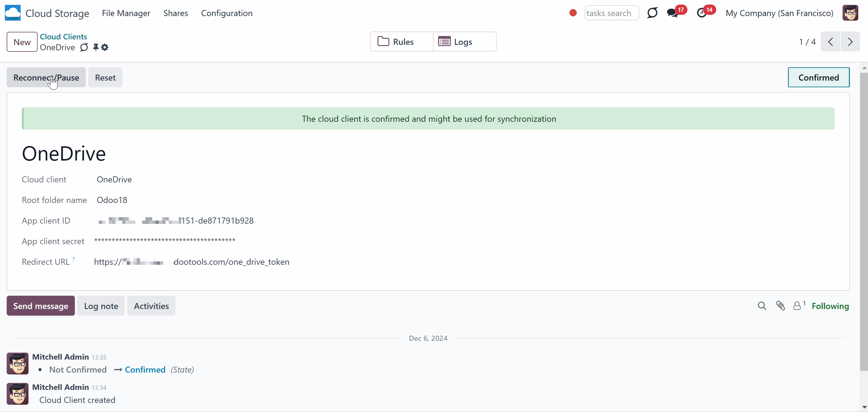Show followers via the person icon
Screen dimensions: 868x412
click(797, 306)
